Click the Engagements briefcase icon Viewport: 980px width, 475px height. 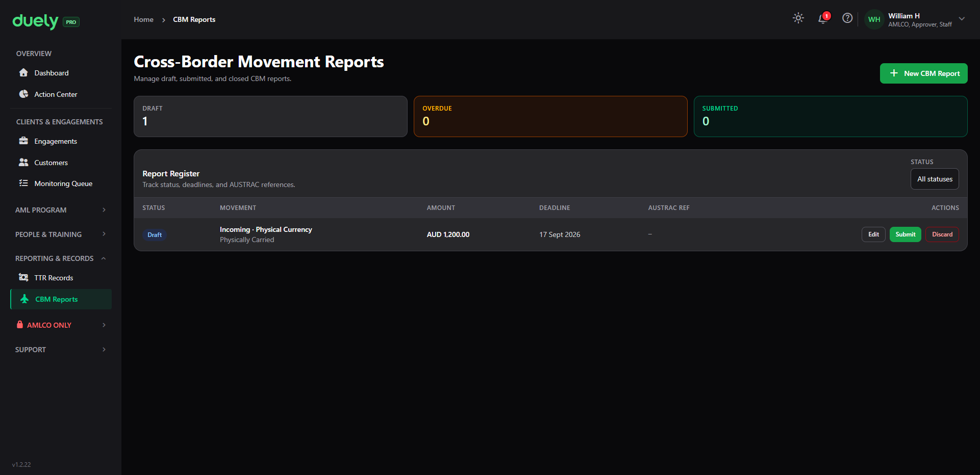pos(23,141)
